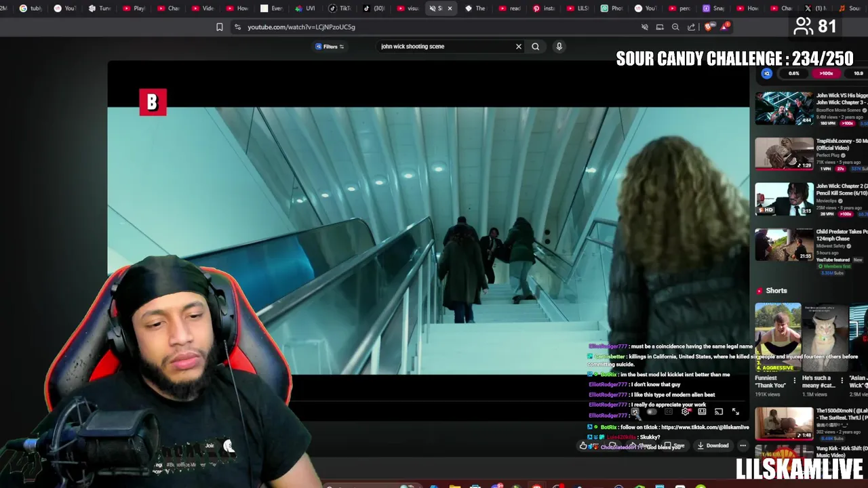868x488 pixels.
Task: Open the John Wick Chapter 2 Pencil Kill thumbnail
Action: tap(784, 199)
